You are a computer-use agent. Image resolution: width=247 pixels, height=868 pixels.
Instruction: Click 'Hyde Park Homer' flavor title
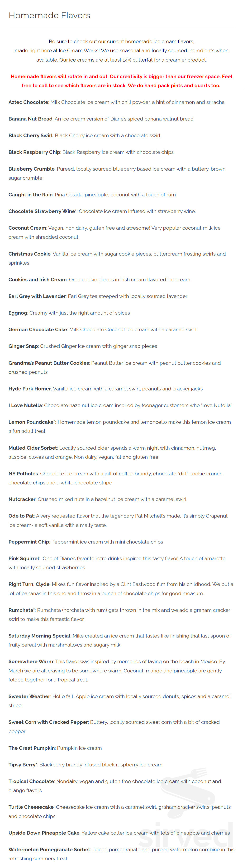(x=30, y=389)
